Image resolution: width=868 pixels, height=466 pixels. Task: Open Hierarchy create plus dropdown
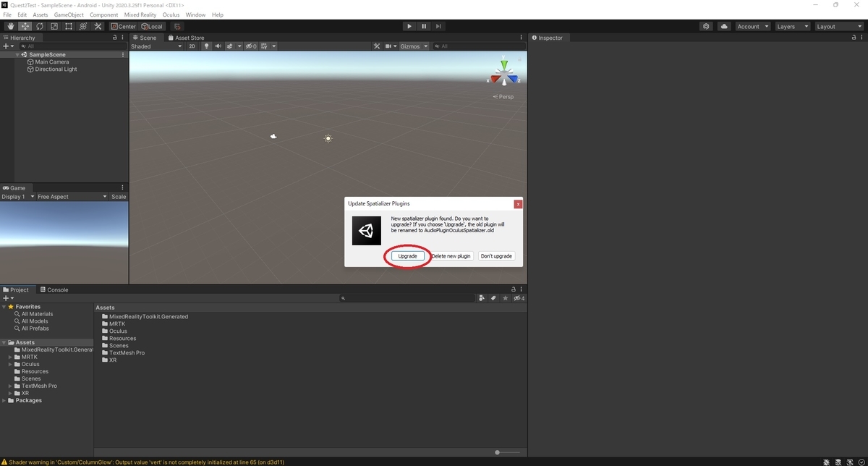pyautogui.click(x=9, y=46)
